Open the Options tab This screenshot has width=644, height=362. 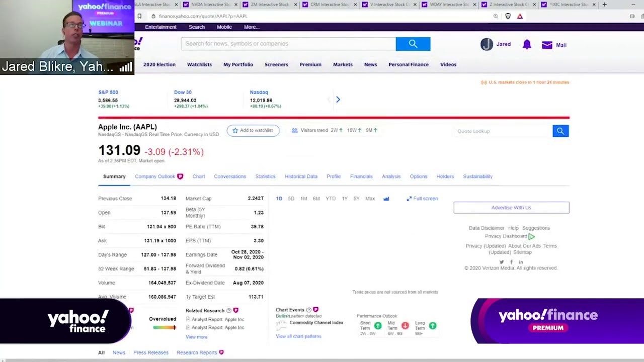point(418,176)
